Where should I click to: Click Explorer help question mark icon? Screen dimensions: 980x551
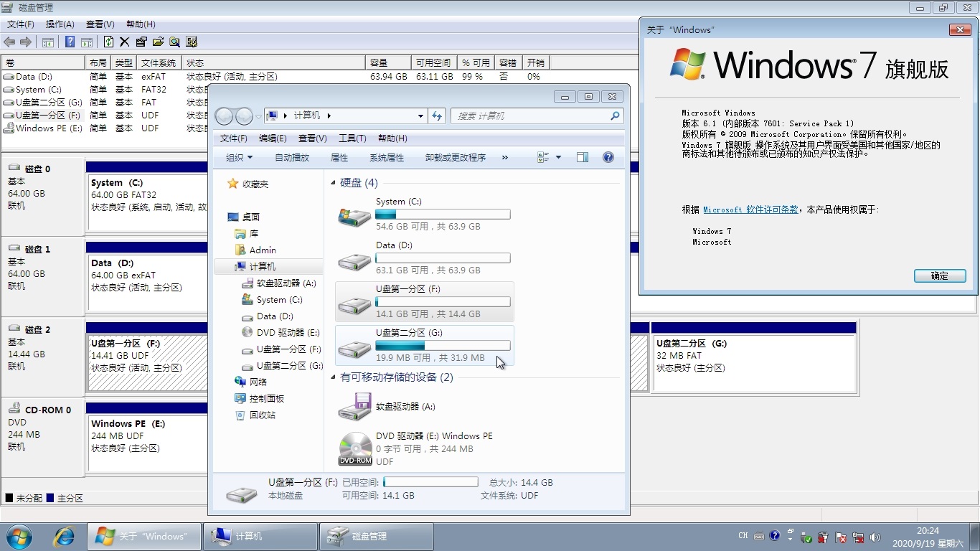coord(608,158)
